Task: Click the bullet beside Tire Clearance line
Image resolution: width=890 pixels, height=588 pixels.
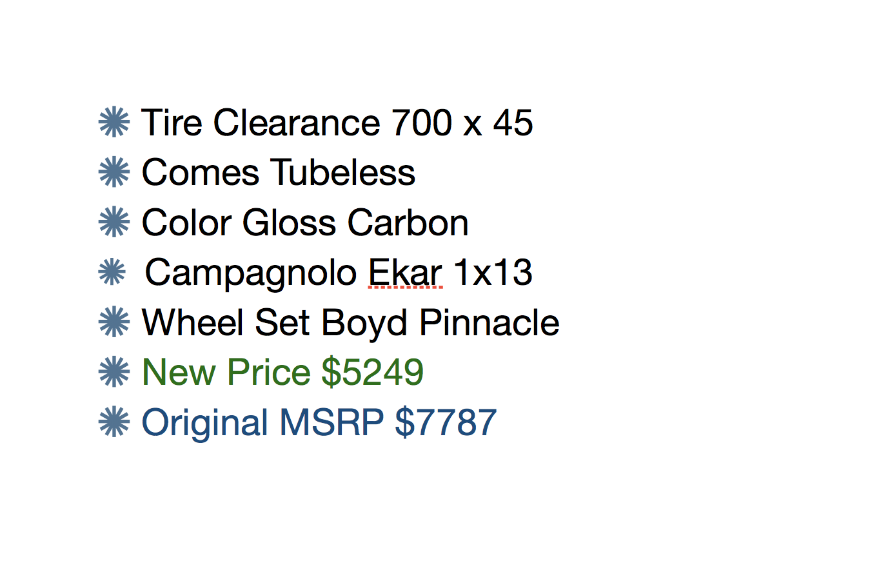Action: click(114, 122)
